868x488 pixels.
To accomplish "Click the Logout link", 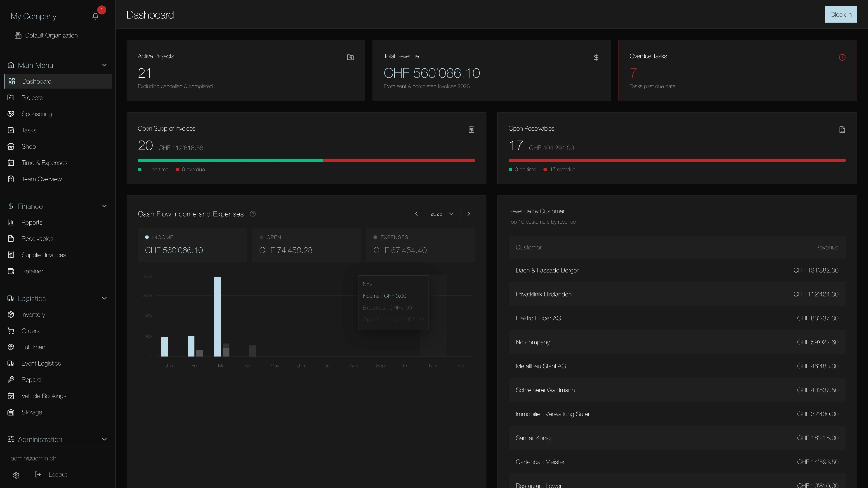I will pos(57,474).
